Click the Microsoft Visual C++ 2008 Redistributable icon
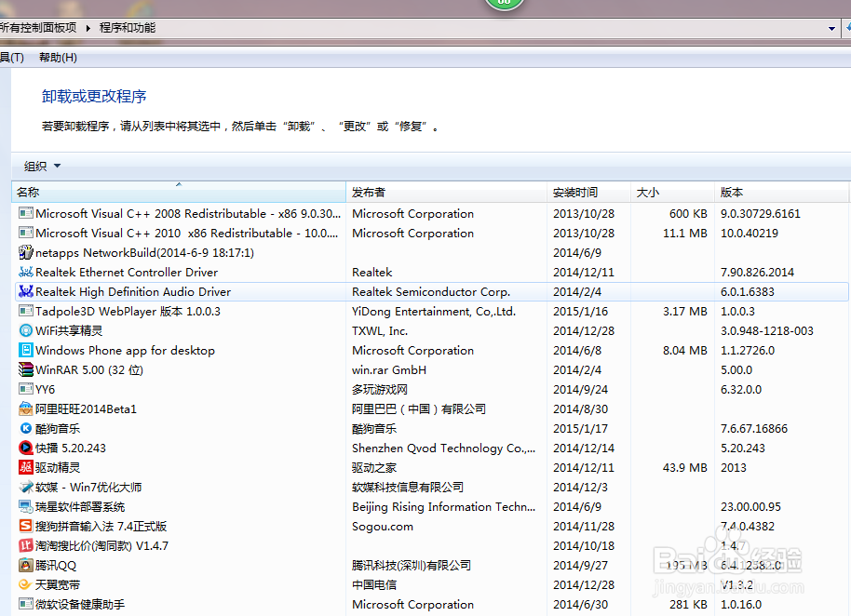Screen dimensions: 851x616 pyautogui.click(x=25, y=213)
